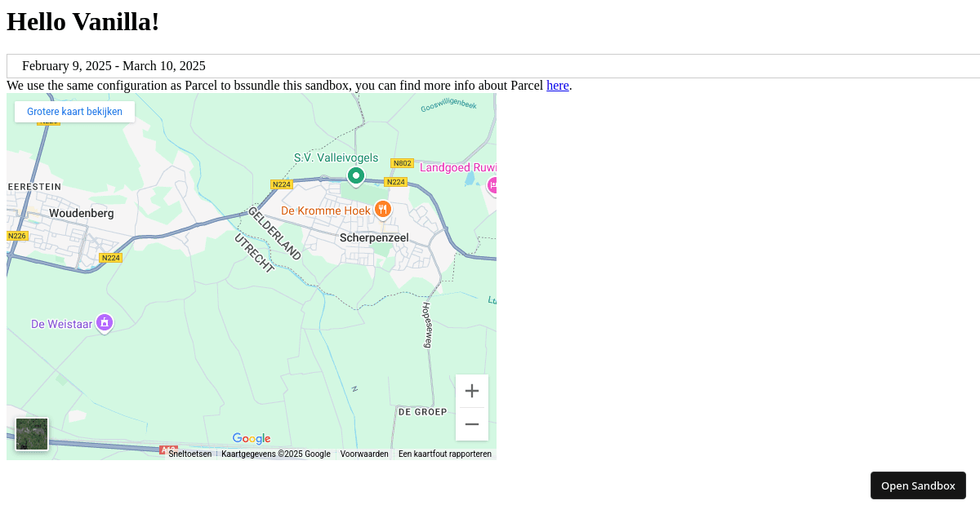Screen dimensions: 980x514
Task: Click the Landgoed Ruwinkel pink marker
Action: point(492,186)
